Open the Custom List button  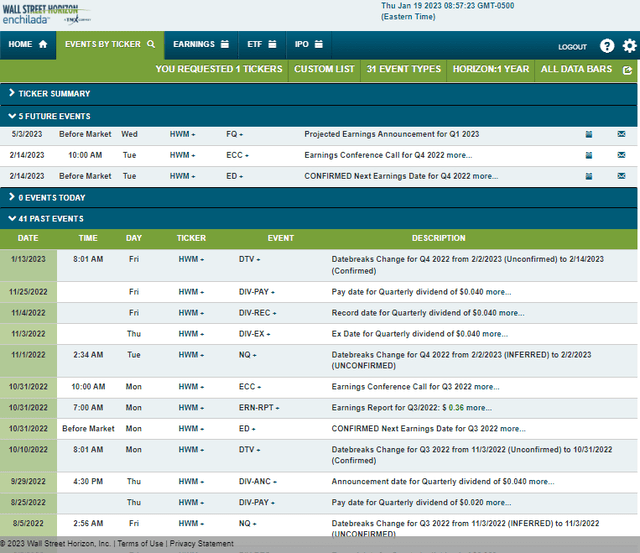coord(324,70)
